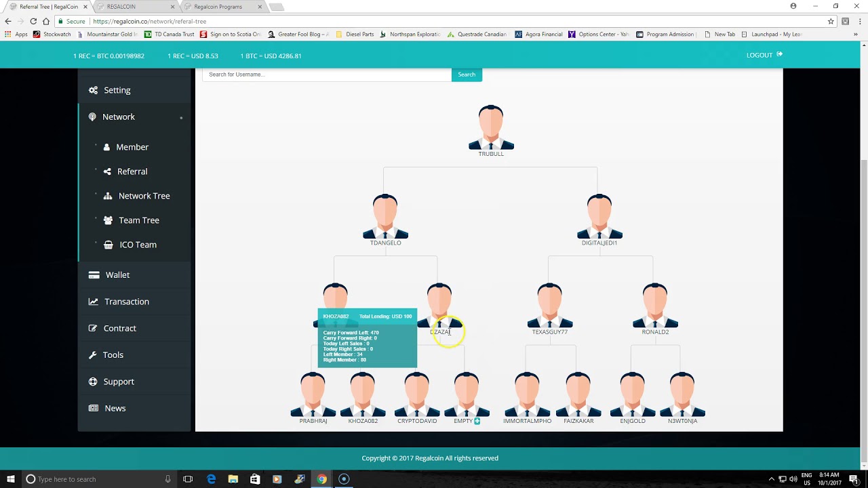Open Microsoft Edge from taskbar
Image resolution: width=868 pixels, height=488 pixels.
211,479
